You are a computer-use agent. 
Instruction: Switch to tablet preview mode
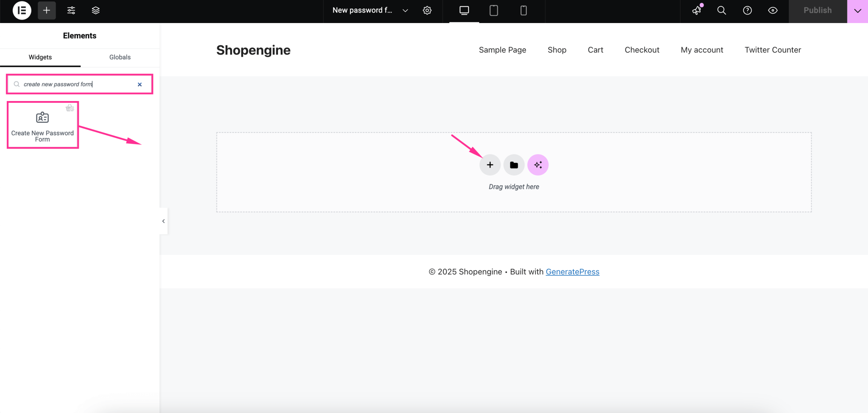click(x=494, y=11)
